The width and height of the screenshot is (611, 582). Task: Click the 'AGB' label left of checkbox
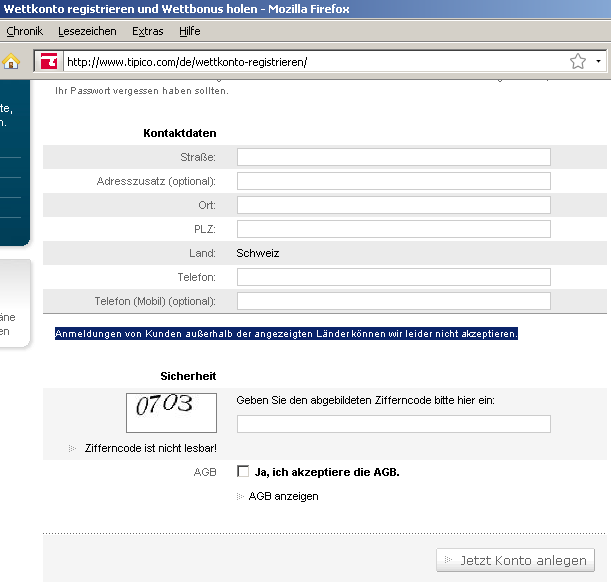[205, 472]
